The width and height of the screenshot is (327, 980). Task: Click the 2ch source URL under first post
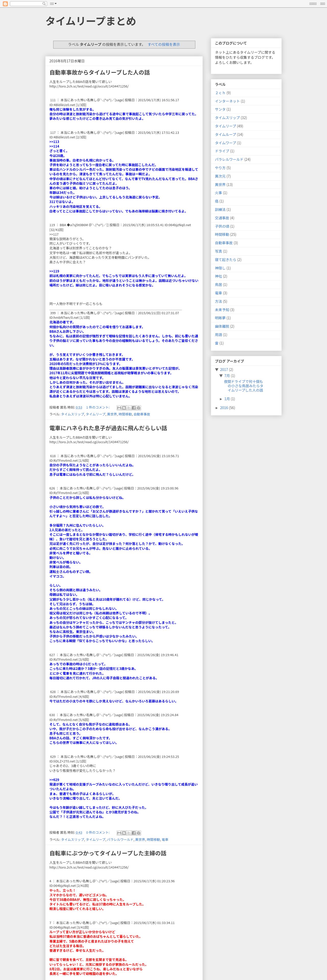pos(89,86)
